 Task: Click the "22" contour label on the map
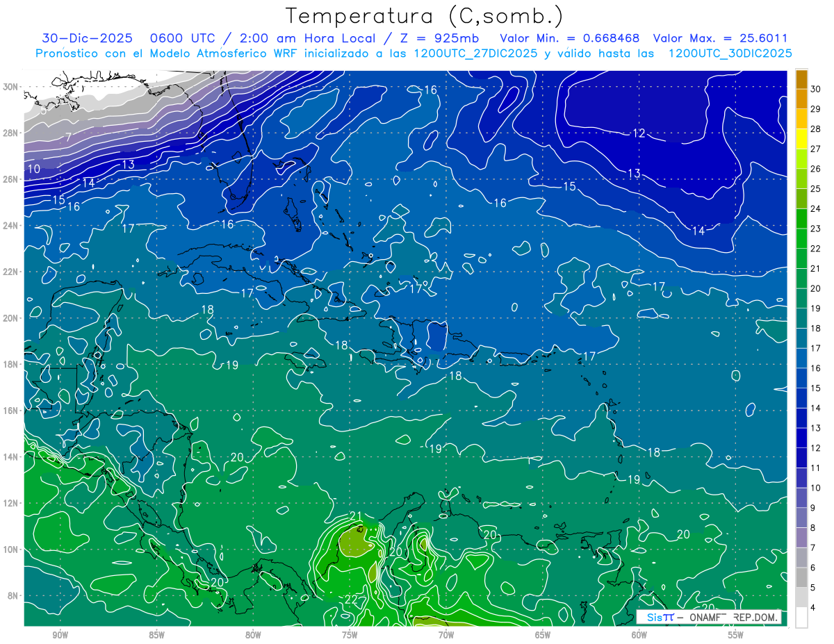351,600
